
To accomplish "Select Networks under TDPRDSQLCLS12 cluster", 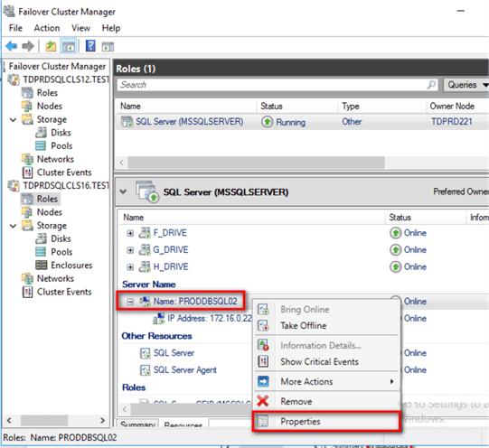I will 55,159.
